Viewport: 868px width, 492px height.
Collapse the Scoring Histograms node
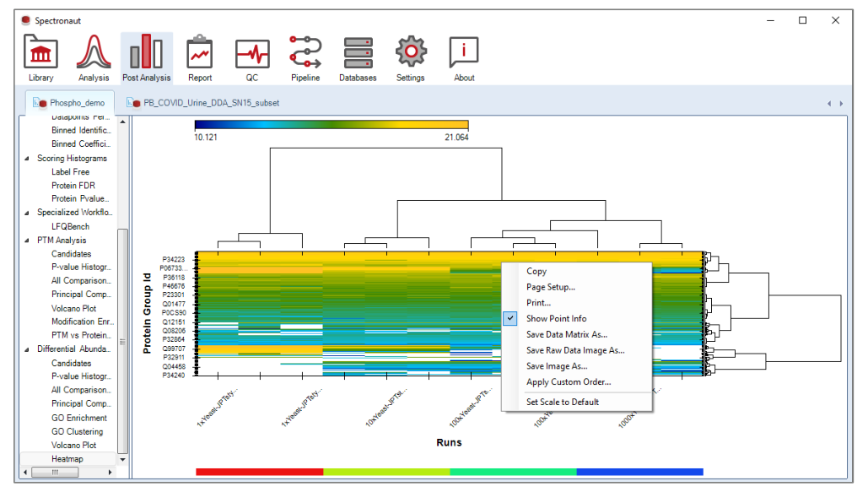(27, 159)
